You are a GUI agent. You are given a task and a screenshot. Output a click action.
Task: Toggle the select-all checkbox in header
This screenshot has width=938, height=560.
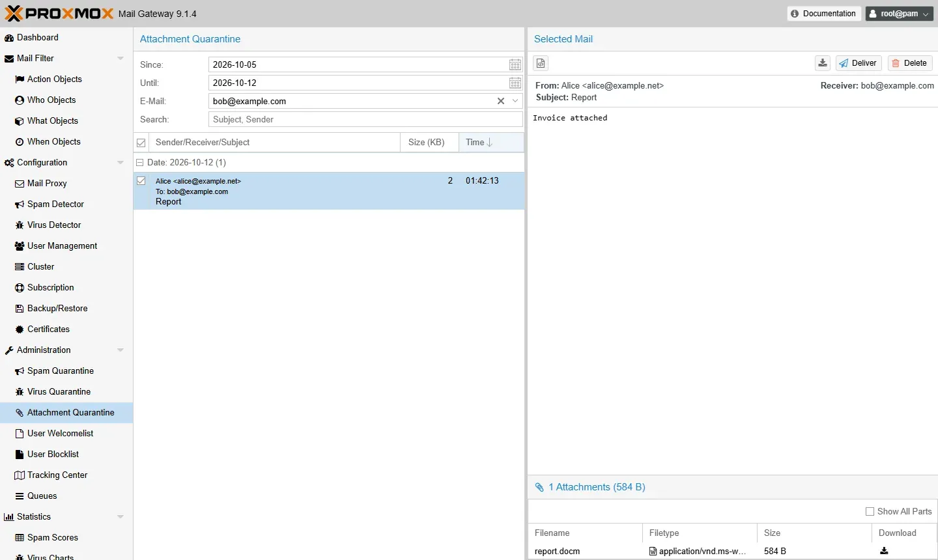pyautogui.click(x=141, y=143)
